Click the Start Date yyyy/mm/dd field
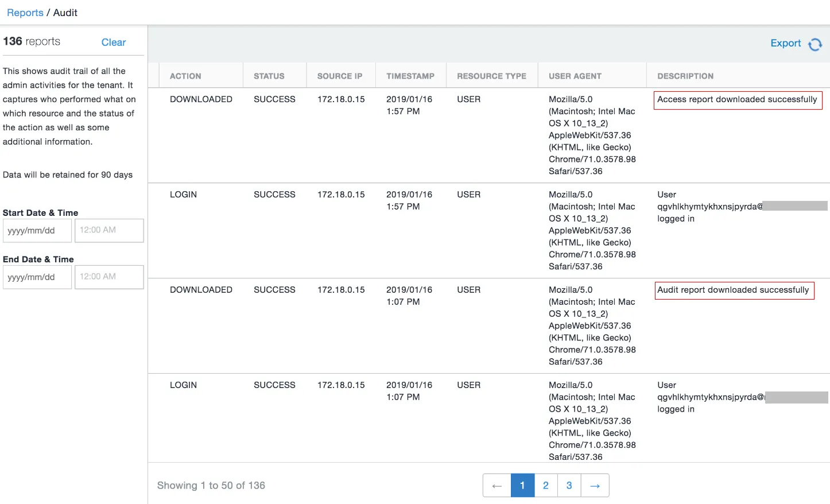This screenshot has width=830, height=504. [x=37, y=231]
